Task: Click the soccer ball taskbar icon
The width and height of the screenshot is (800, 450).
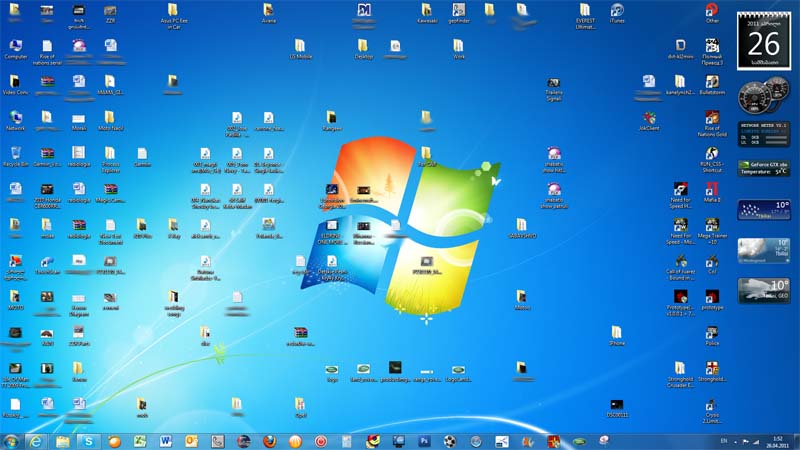Action: coord(449,441)
